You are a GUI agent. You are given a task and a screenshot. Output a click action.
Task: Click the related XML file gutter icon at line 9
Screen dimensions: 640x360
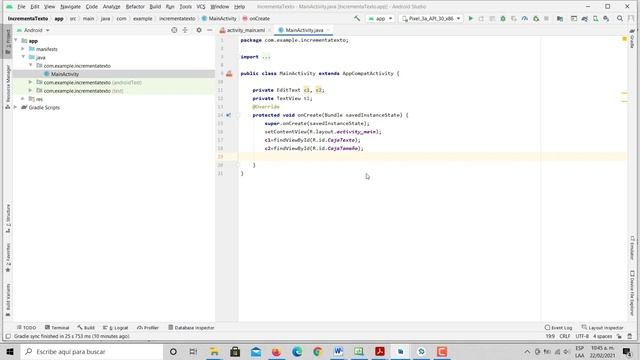[229, 73]
